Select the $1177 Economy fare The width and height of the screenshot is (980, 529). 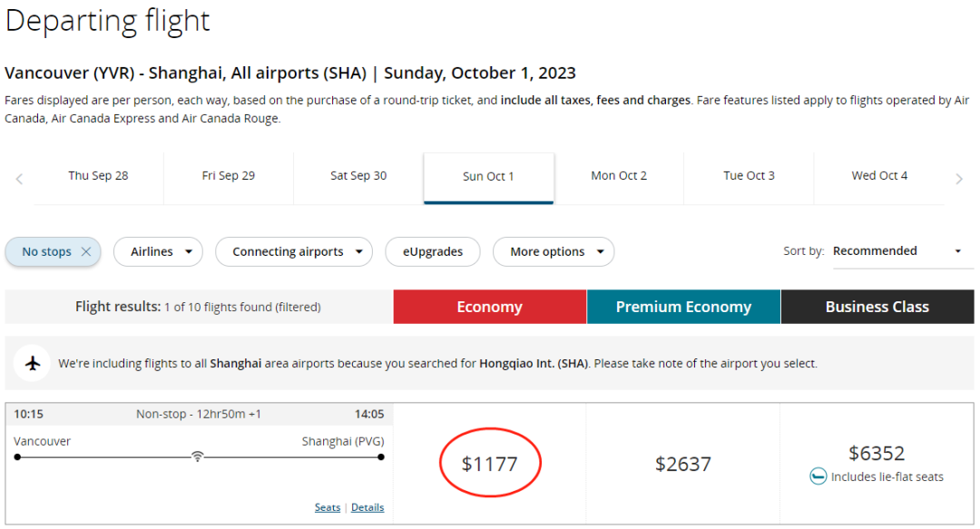(x=490, y=464)
